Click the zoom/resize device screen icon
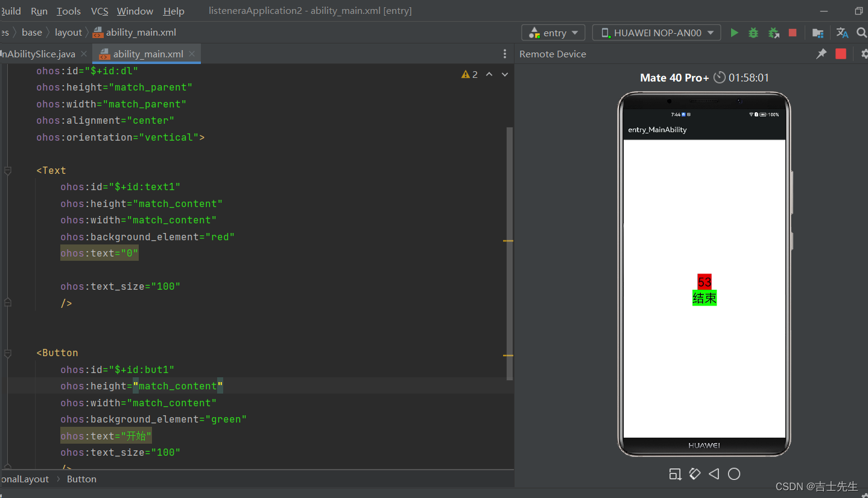868x498 pixels. click(x=676, y=474)
